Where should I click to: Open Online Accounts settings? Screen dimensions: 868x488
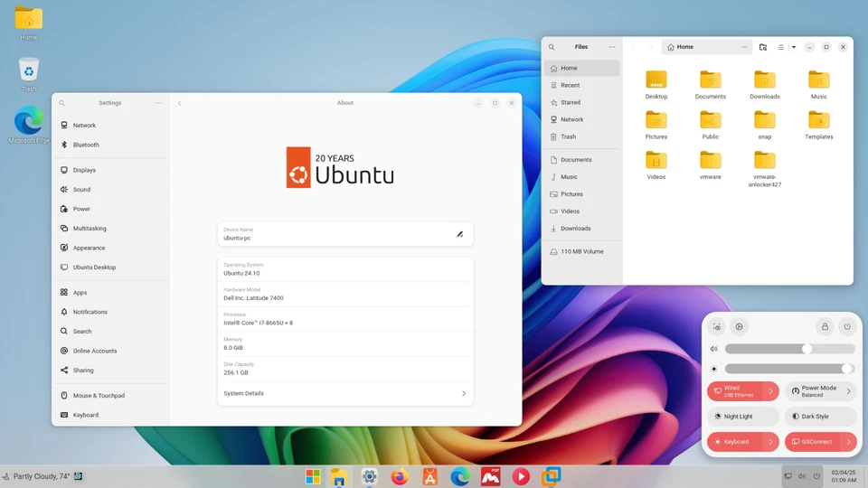(x=110, y=352)
